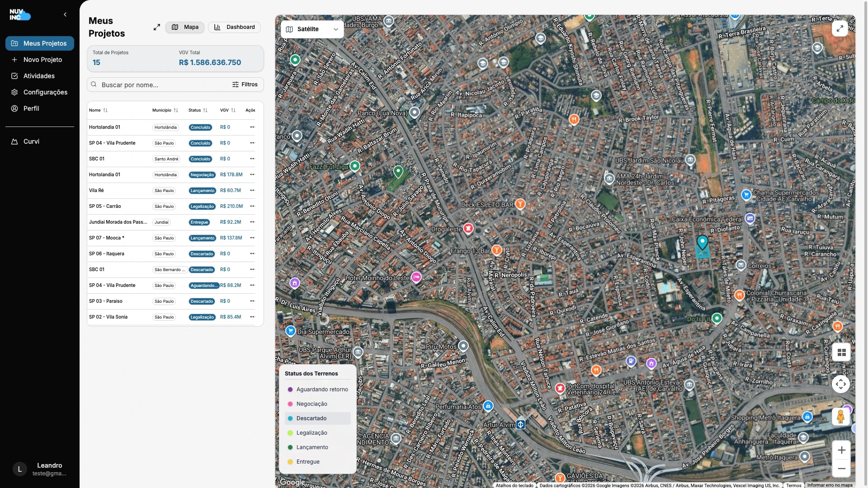The width and height of the screenshot is (868, 488).
Task: Open Configurações settings page
Action: [x=40, y=92]
